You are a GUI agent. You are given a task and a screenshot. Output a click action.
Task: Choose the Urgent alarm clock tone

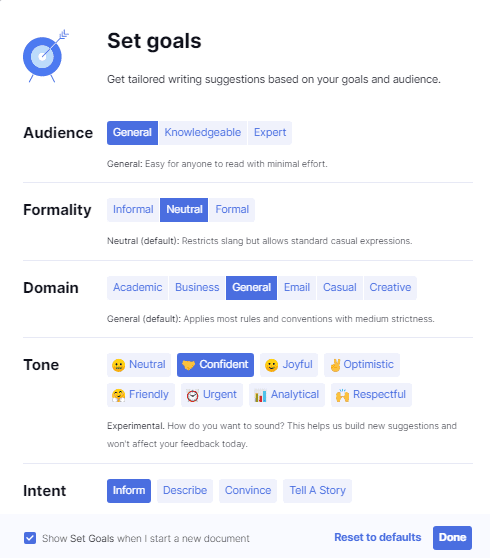[212, 395]
